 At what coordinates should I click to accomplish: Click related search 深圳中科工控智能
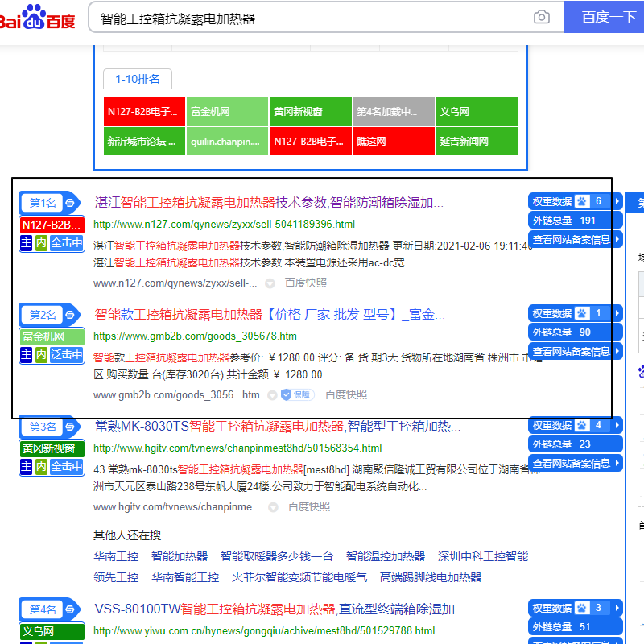(483, 556)
